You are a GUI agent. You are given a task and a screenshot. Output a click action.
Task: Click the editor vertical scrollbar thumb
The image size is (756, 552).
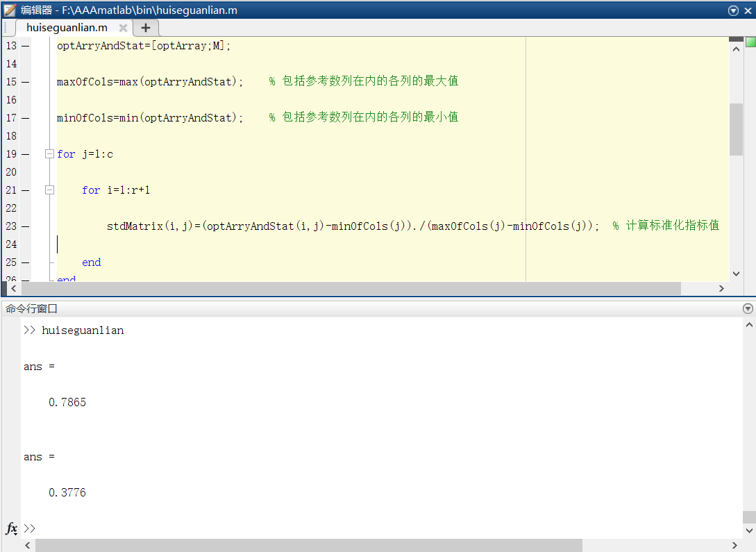736,129
